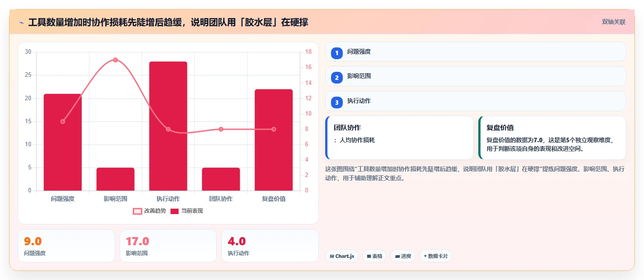The width and height of the screenshot is (644, 280).
Task: Select the 4.0 执行动作 stat card
Action: pyautogui.click(x=270, y=246)
